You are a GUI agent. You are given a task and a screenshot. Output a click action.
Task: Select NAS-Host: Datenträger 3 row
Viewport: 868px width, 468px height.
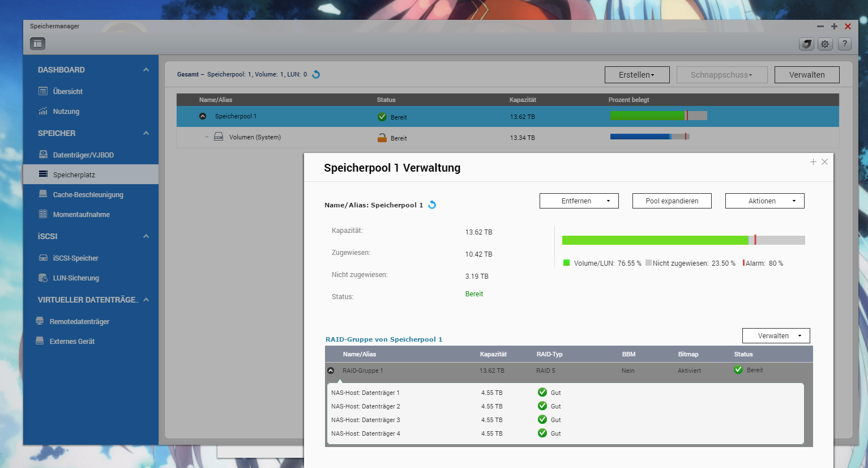(565, 420)
